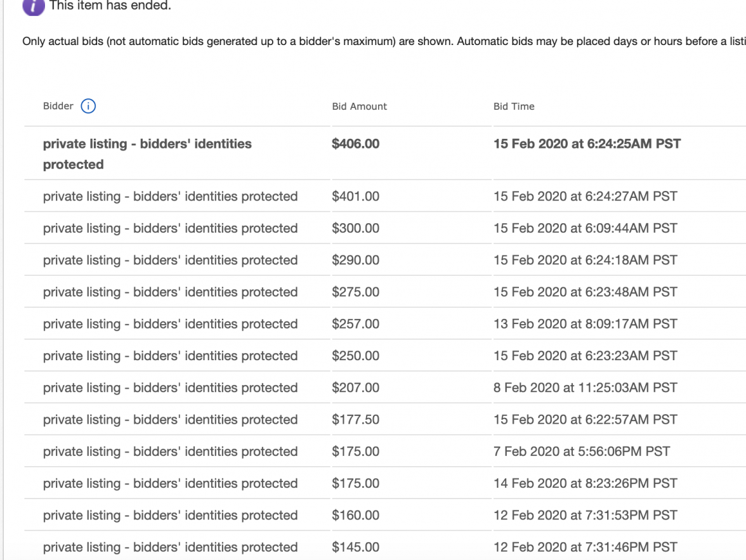Image resolution: width=746 pixels, height=560 pixels.
Task: Open bidder identity protection info via the icon
Action: 88,106
